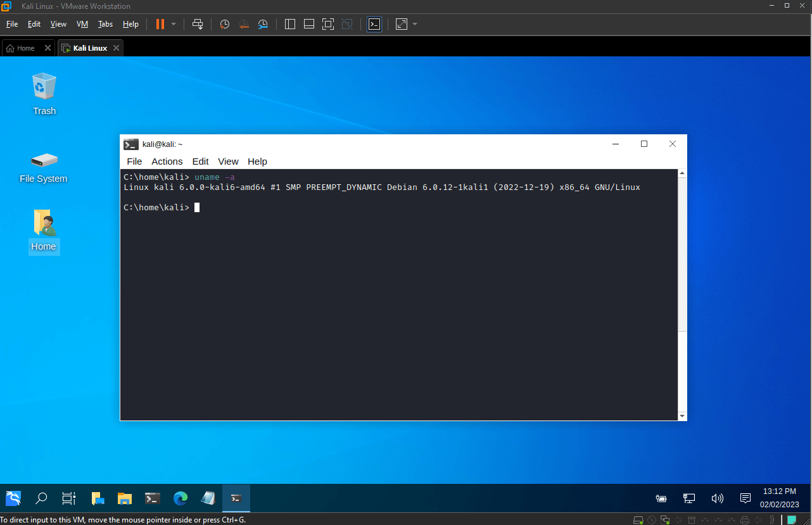
Task: Open the suspend button dropdown arrow
Action: click(x=172, y=24)
